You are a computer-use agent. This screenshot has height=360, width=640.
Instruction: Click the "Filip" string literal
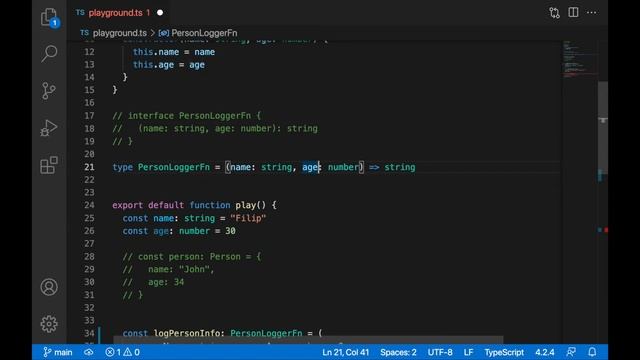click(248, 218)
